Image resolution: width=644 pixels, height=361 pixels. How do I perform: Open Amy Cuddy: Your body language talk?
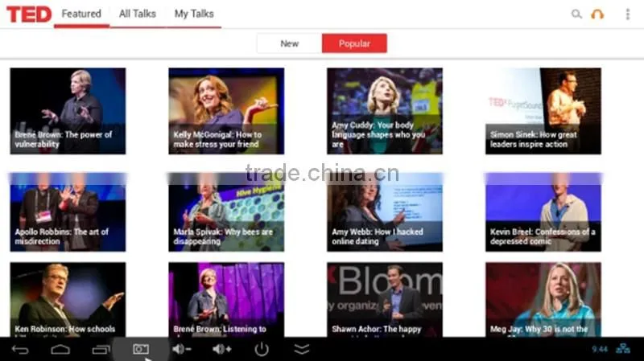[385, 111]
